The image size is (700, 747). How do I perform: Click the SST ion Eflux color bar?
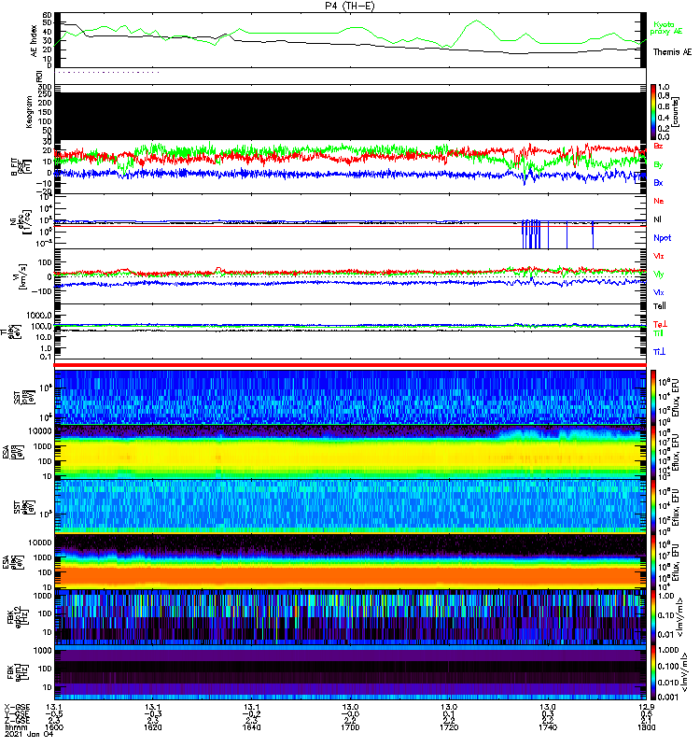point(653,396)
